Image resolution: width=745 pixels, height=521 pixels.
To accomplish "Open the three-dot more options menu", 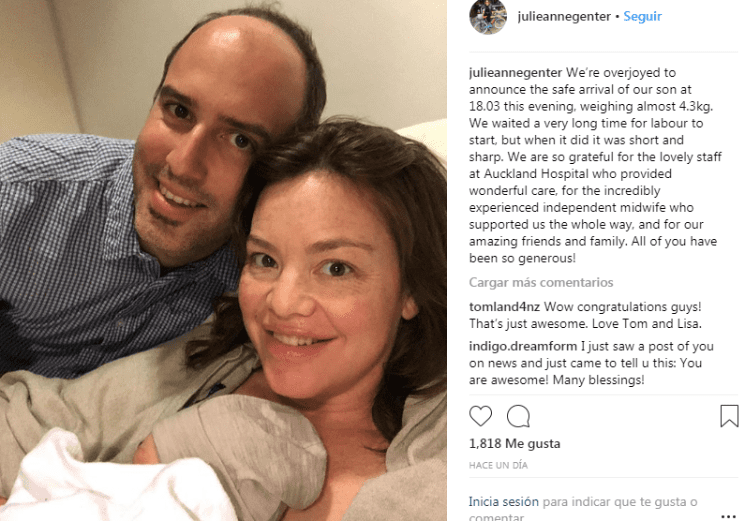I will point(728,516).
